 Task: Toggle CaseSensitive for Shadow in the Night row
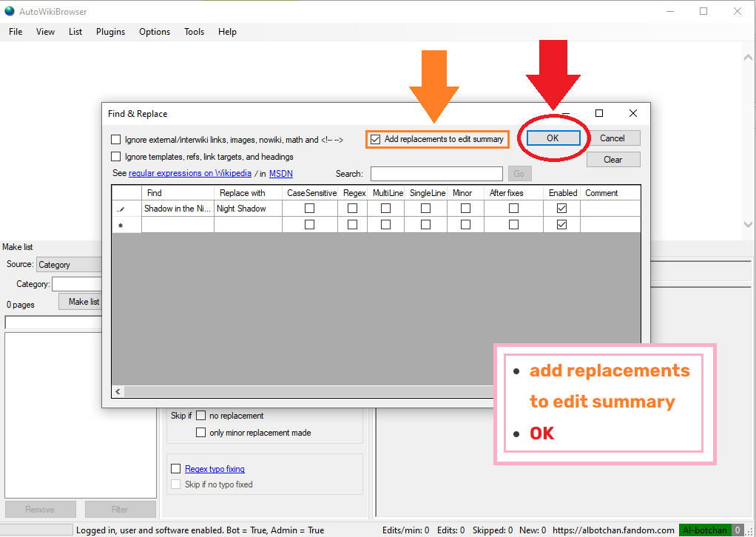click(309, 209)
